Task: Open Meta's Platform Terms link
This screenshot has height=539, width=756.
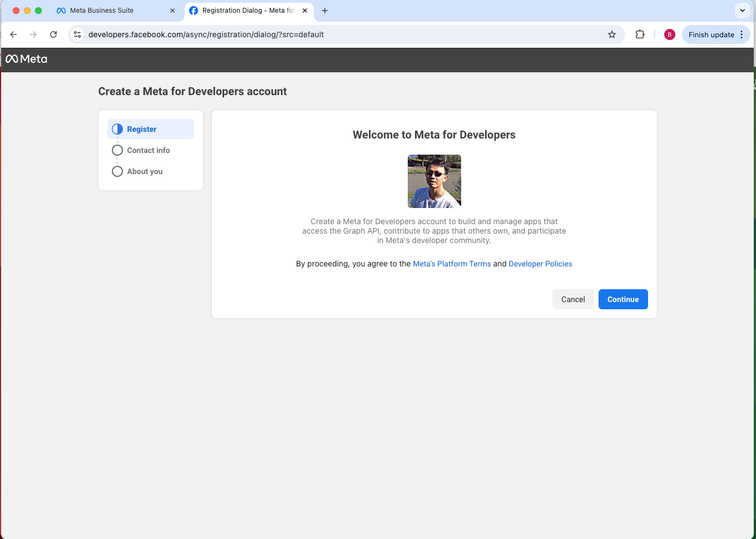Action: tap(452, 264)
